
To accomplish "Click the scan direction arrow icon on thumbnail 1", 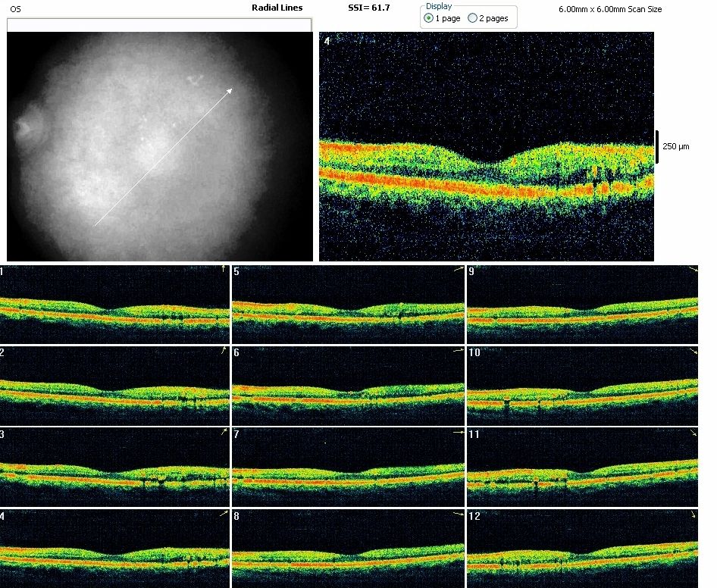I will (x=223, y=269).
